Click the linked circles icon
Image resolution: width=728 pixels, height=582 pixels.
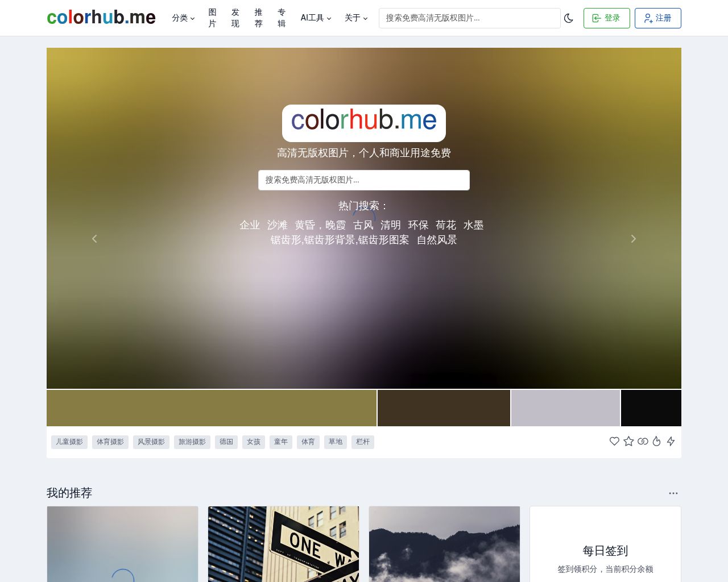643,441
